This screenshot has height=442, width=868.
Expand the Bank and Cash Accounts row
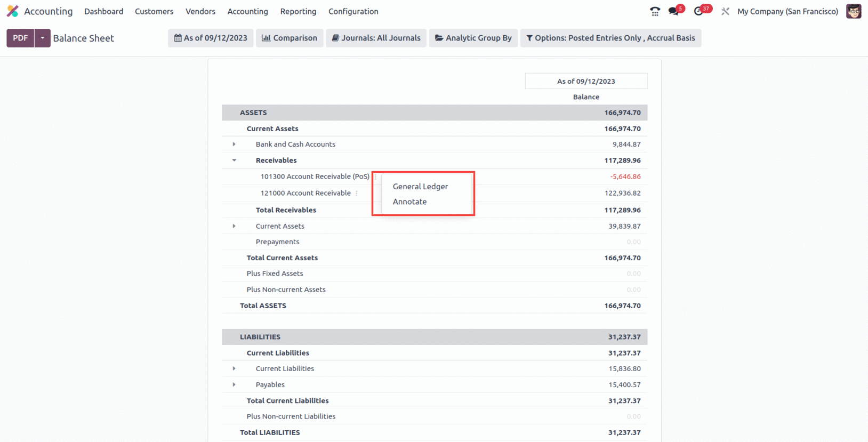[234, 144]
